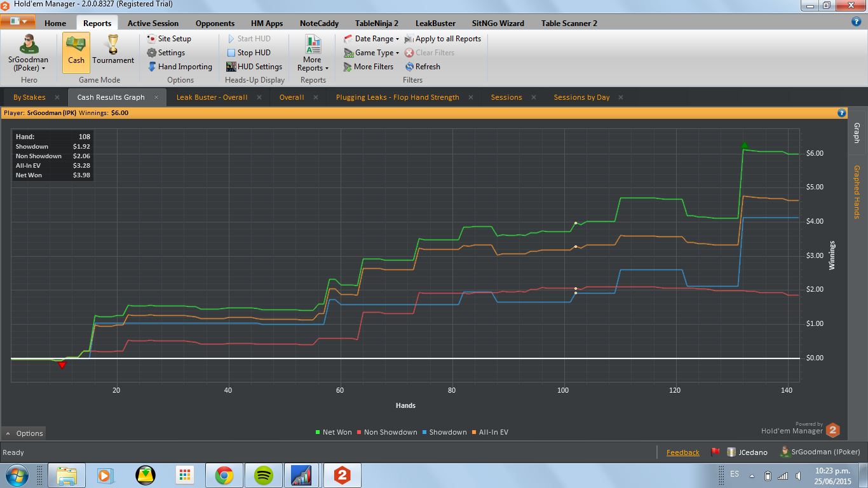Toggle the Non Showdown legend series
The width and height of the screenshot is (868, 488).
point(387,432)
